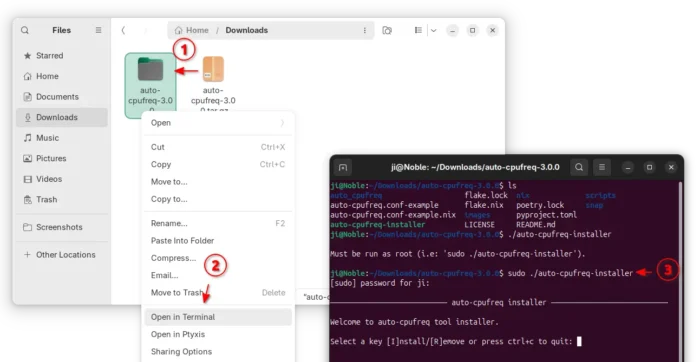Click the terminal vertical scrollbar
Viewport: 700px width, 362px height.
pos(679,271)
